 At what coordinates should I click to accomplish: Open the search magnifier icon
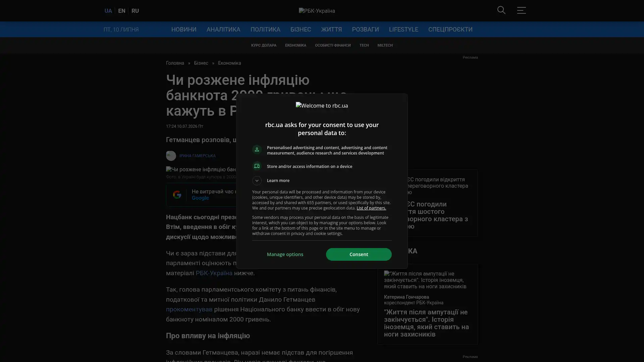click(501, 10)
